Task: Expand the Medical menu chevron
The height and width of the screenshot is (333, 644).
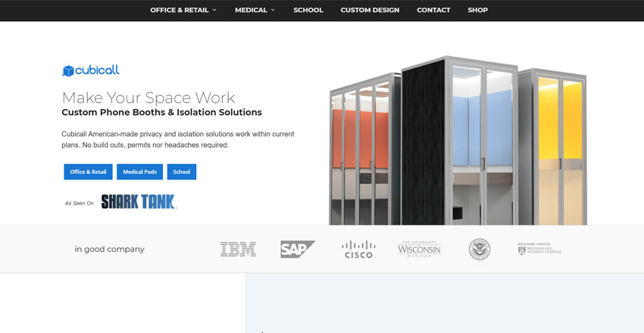Action: click(x=273, y=10)
